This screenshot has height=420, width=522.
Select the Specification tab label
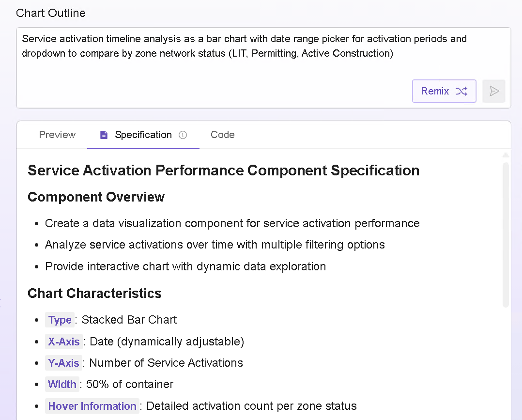pyautogui.click(x=143, y=135)
